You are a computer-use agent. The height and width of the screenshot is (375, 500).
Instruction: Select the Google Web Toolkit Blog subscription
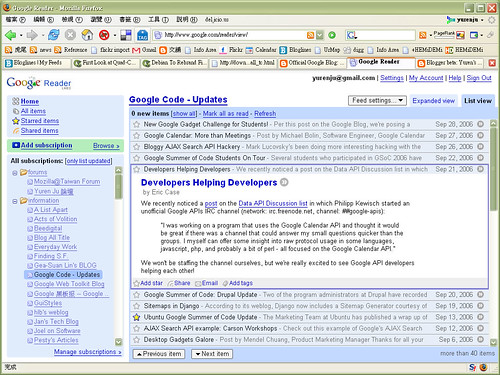coord(69,284)
